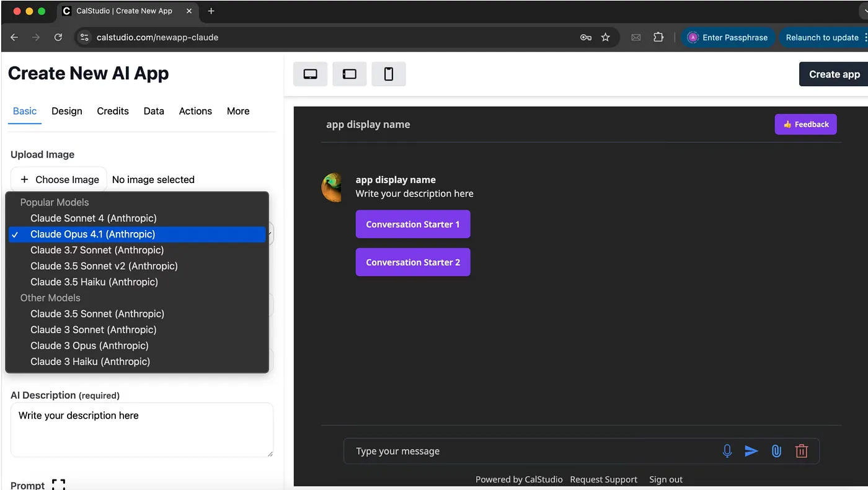Reload the page
Image resolution: width=868 pixels, height=490 pixels.
coord(58,37)
